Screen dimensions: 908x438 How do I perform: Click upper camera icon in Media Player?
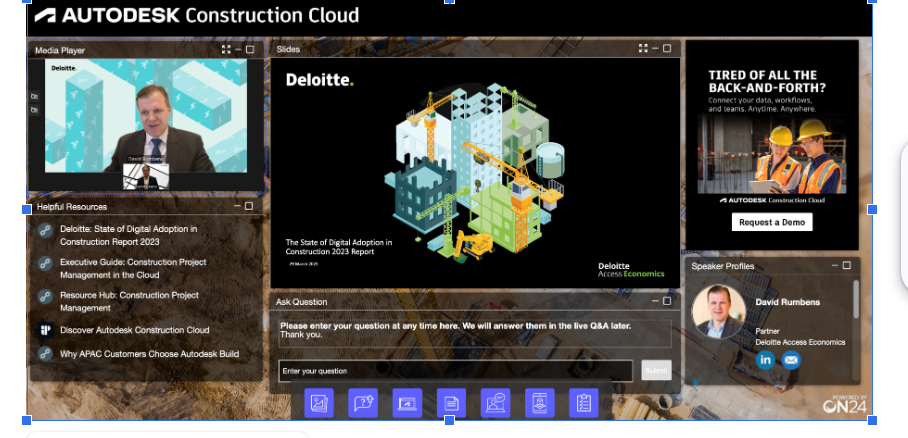click(x=34, y=96)
